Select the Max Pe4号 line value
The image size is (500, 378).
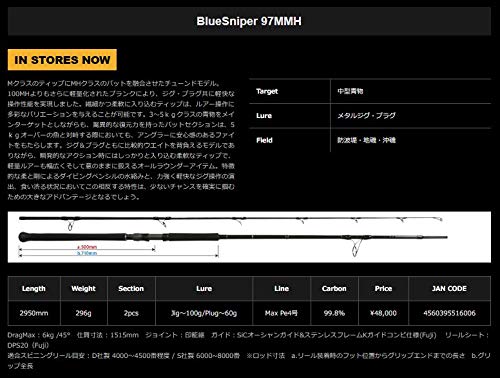point(281,313)
